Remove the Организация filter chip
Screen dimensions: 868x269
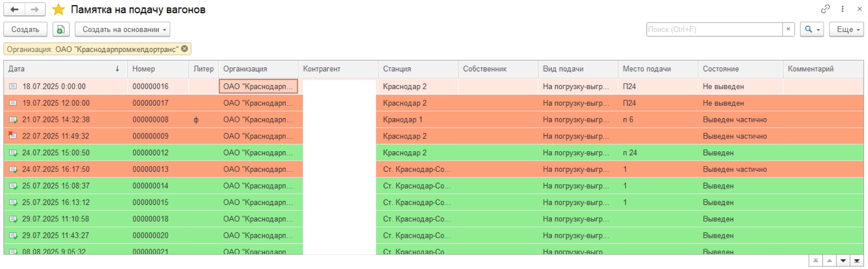click(x=184, y=49)
